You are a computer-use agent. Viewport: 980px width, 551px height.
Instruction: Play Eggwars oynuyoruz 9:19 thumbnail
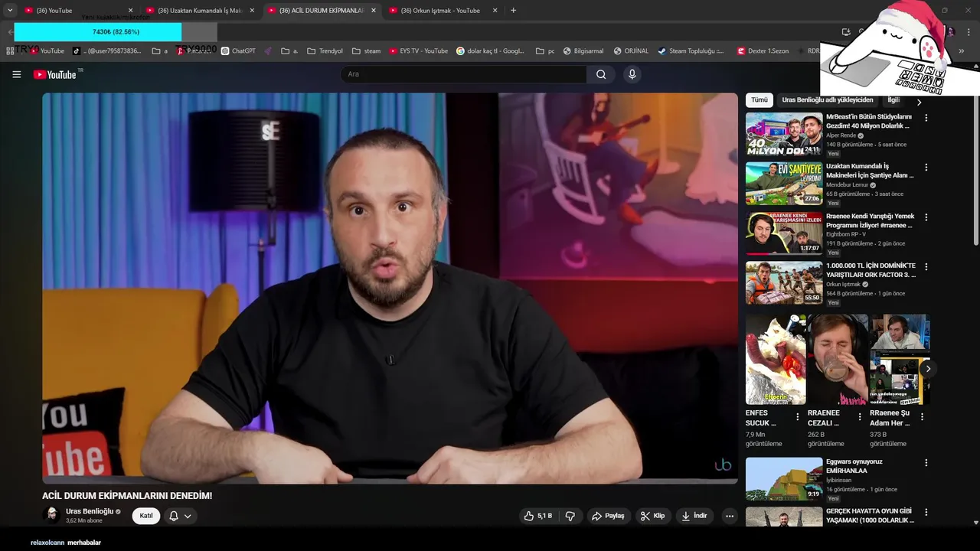pyautogui.click(x=784, y=479)
